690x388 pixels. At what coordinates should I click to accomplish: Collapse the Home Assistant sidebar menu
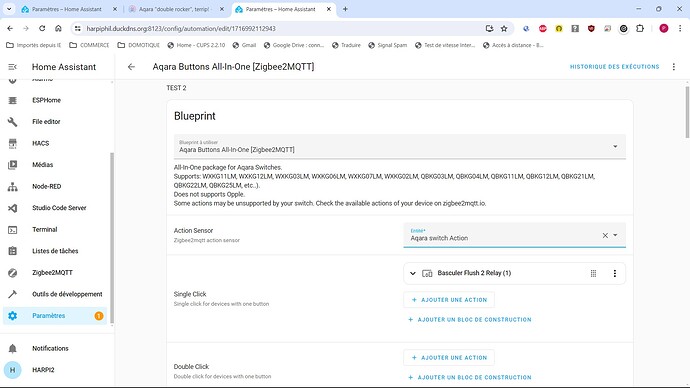click(12, 67)
